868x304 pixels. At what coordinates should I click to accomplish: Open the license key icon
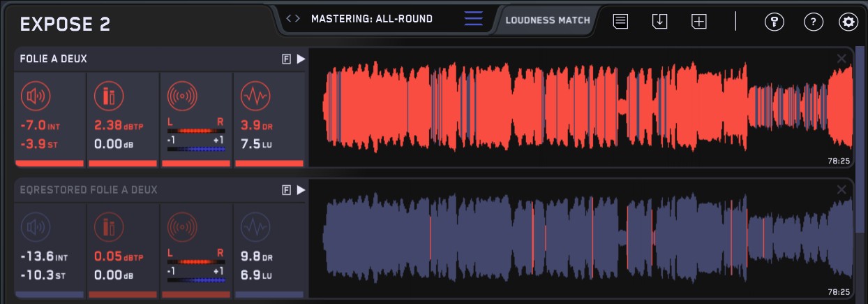tap(774, 22)
